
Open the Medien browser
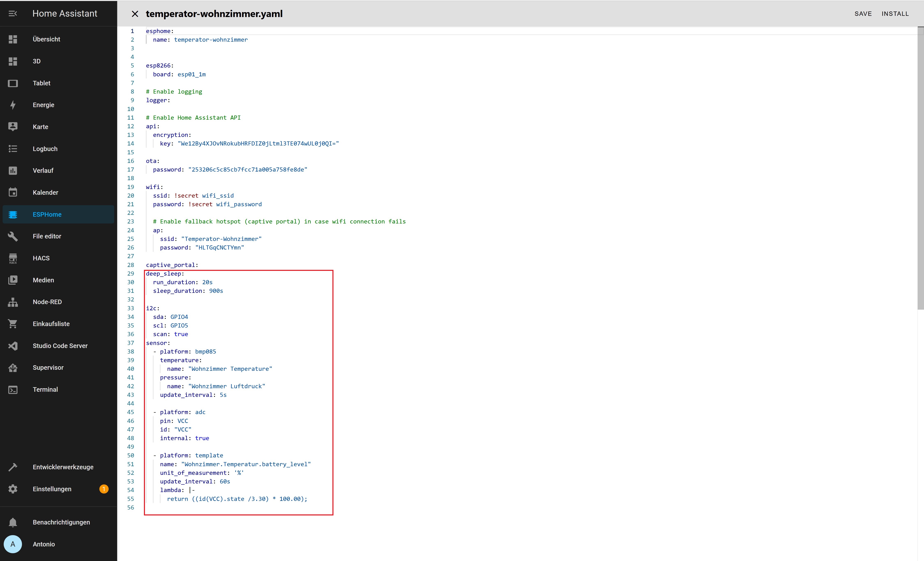43,280
